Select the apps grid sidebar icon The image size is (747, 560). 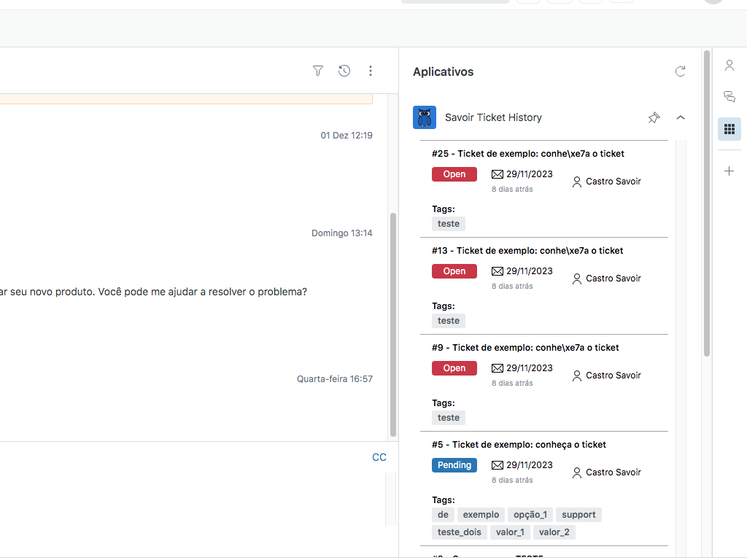click(729, 129)
